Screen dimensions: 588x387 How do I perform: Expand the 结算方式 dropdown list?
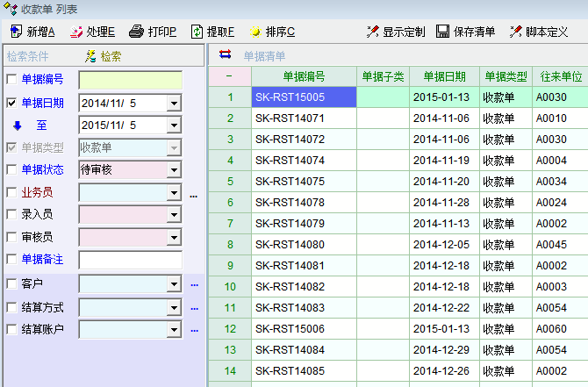click(173, 307)
